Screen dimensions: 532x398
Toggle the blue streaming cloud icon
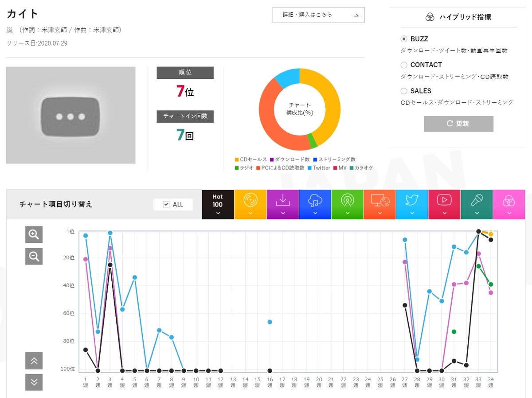(x=315, y=204)
